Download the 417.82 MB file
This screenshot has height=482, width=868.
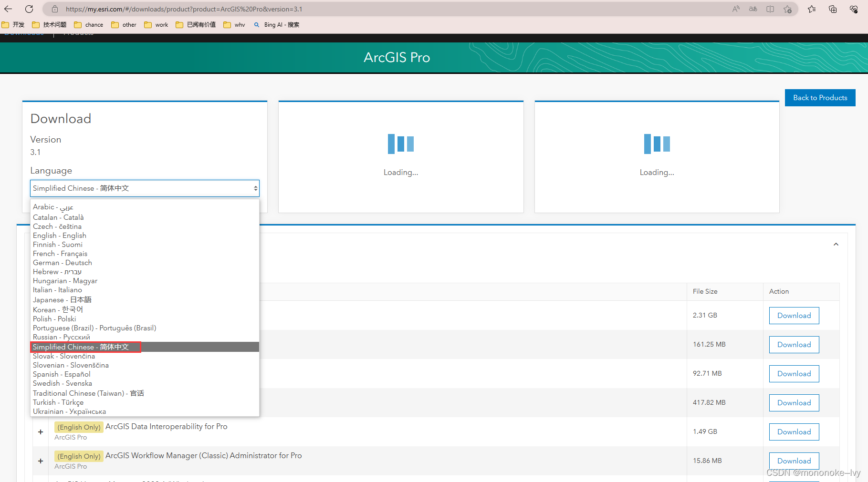pyautogui.click(x=794, y=403)
